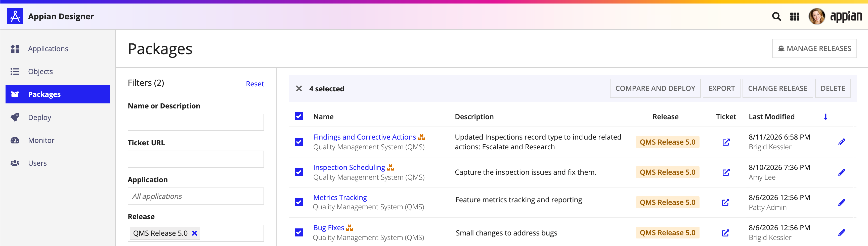Screen dimensions: 868x246
Task: Remove QMS Release 5.0 filter chip
Action: (194, 233)
